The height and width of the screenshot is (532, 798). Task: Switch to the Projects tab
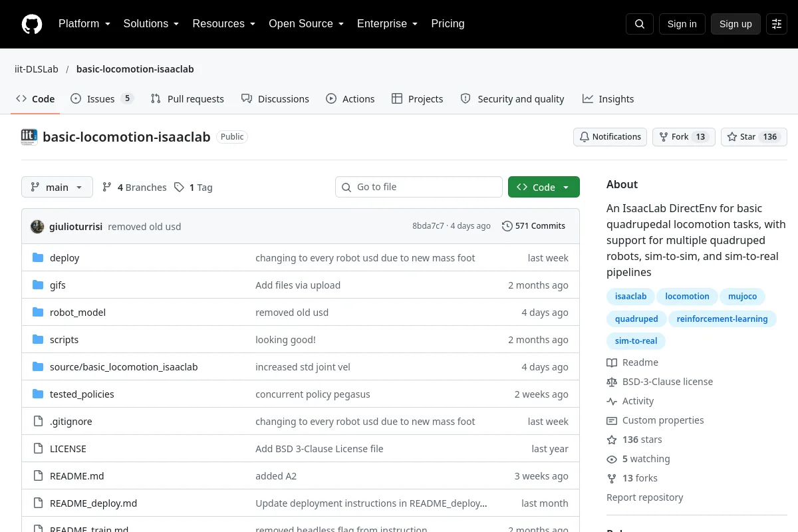click(x=418, y=99)
